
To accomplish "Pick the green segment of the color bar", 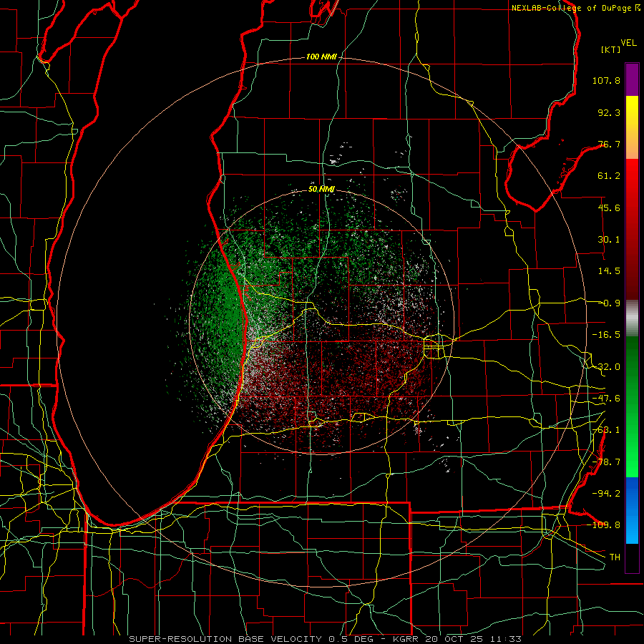I will click(x=632, y=406).
